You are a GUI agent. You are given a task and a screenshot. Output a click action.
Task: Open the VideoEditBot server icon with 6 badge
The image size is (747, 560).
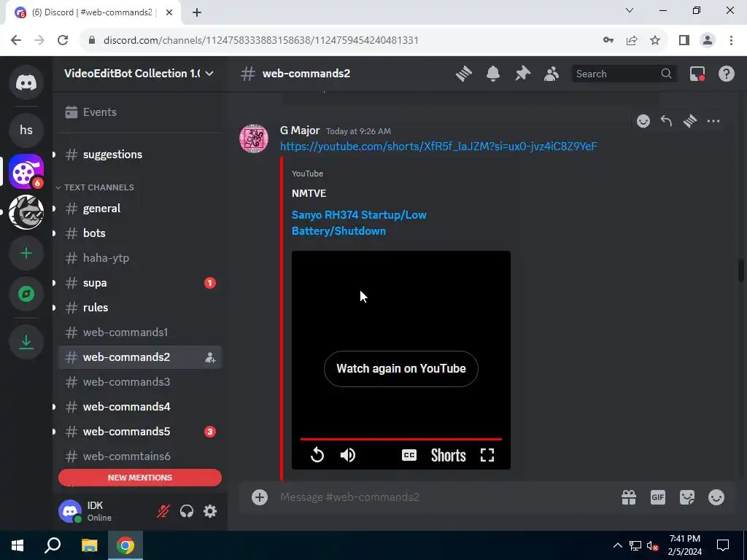(x=26, y=171)
